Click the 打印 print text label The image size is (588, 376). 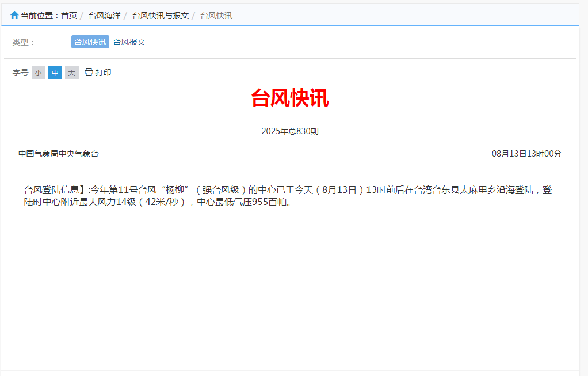click(104, 73)
